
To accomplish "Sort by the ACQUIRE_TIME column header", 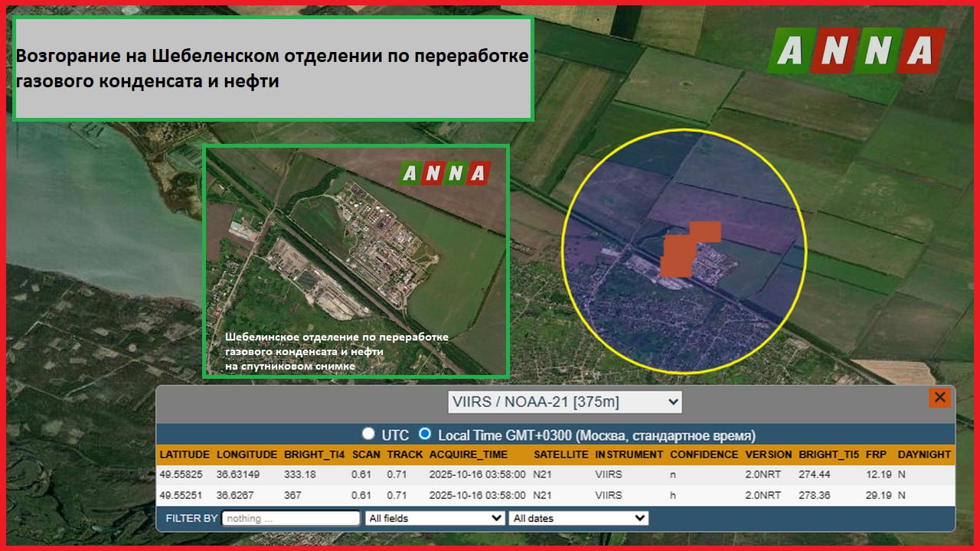I will pos(468,455).
